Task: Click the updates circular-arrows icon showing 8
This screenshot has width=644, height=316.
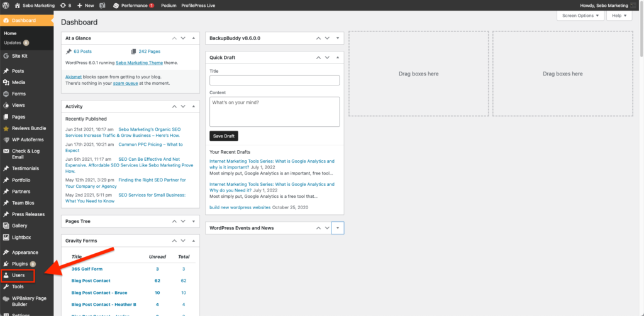Action: tap(62, 5)
